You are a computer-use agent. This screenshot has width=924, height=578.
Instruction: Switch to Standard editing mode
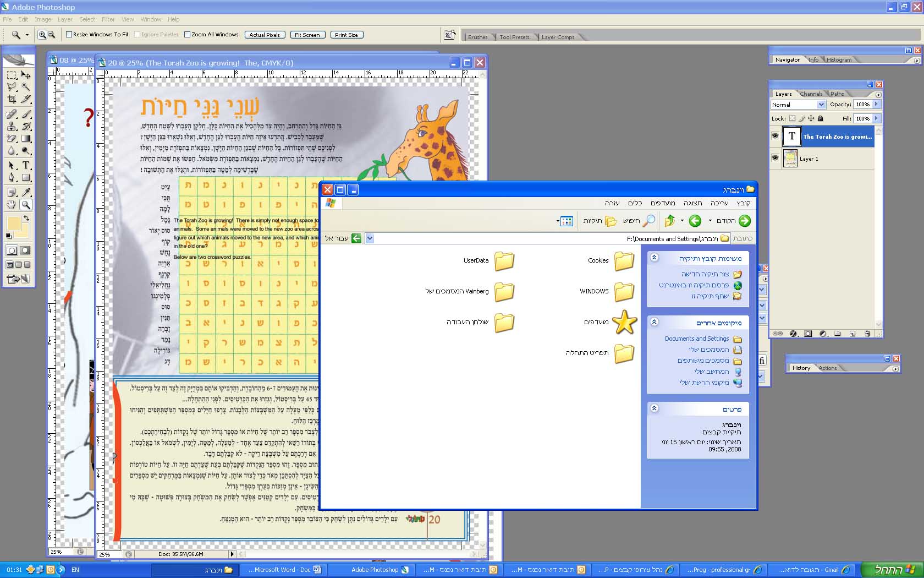click(x=12, y=250)
